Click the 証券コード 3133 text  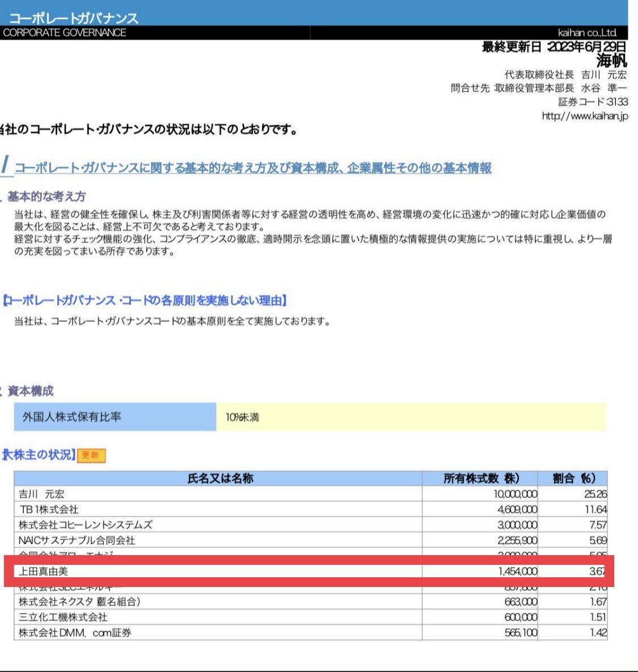coord(593,102)
